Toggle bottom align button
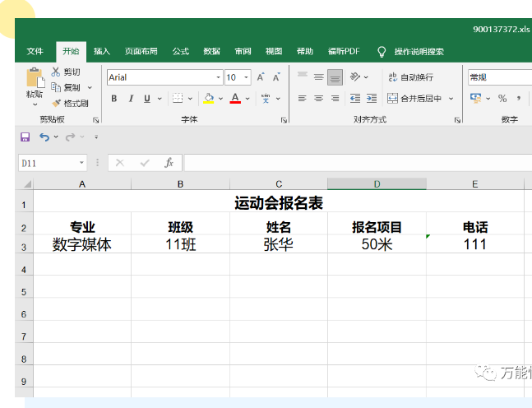This screenshot has width=532, height=408. click(x=335, y=77)
